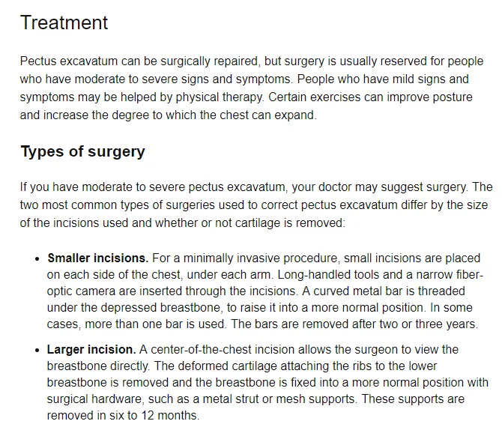
Task: Click the Types of surgery subheading
Action: point(83,151)
